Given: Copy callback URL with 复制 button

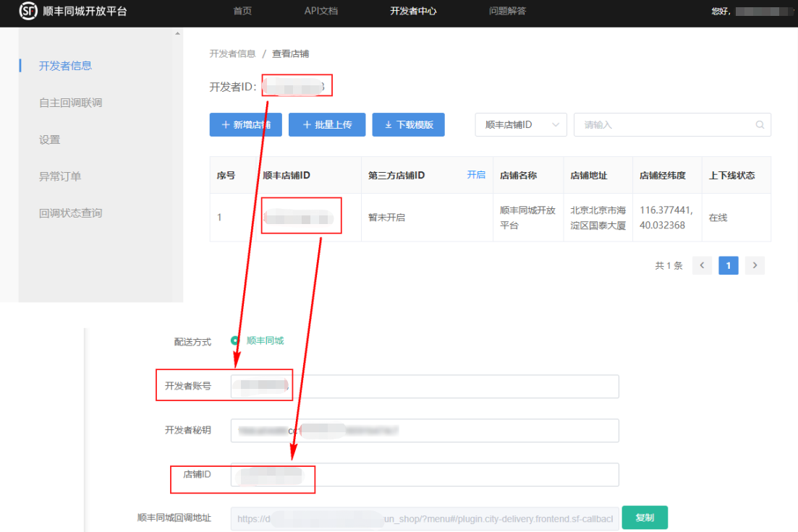Looking at the screenshot, I should (644, 518).
